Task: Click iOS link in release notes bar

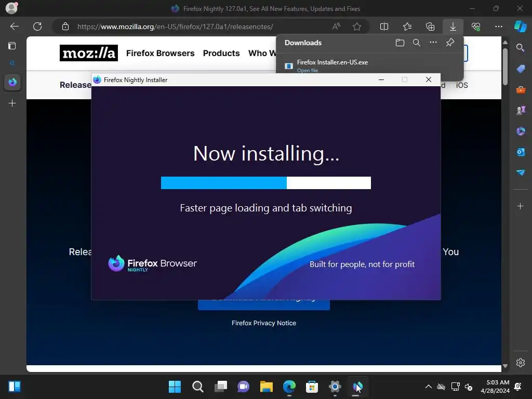Action: coord(462,85)
